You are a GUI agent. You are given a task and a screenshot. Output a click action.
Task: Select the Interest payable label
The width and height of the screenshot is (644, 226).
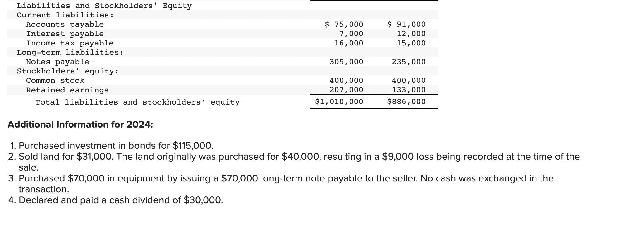tap(65, 34)
